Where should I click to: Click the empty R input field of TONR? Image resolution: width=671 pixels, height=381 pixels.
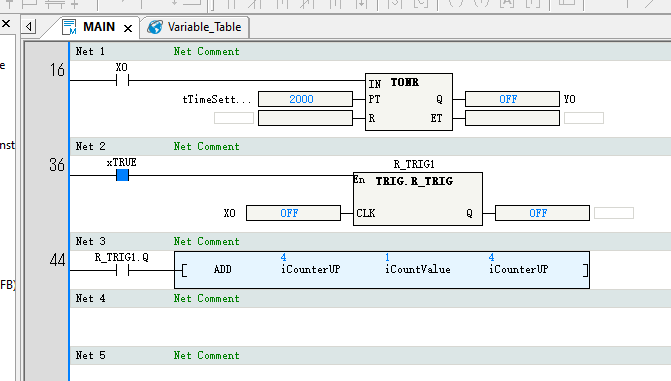click(x=306, y=118)
